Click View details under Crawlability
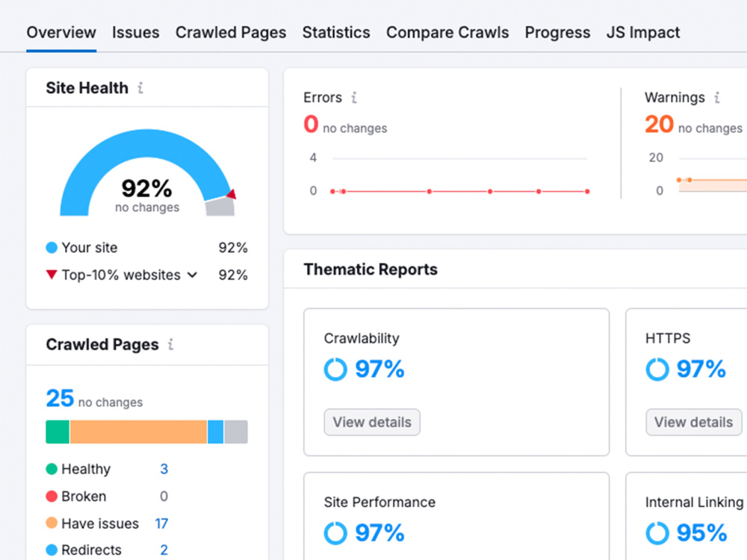This screenshot has width=747, height=560. [372, 422]
